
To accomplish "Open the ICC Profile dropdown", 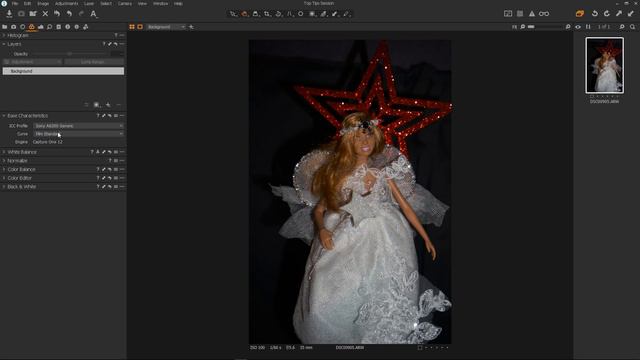I will point(78,126).
